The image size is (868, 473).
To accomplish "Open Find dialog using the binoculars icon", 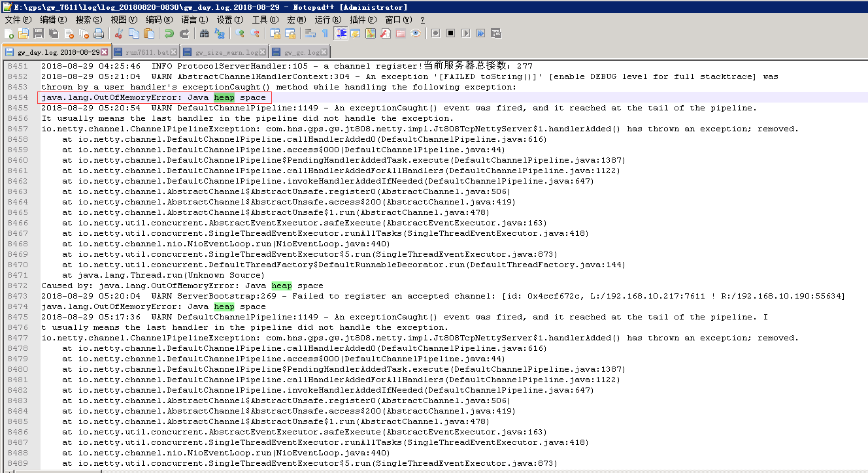I will tap(204, 33).
